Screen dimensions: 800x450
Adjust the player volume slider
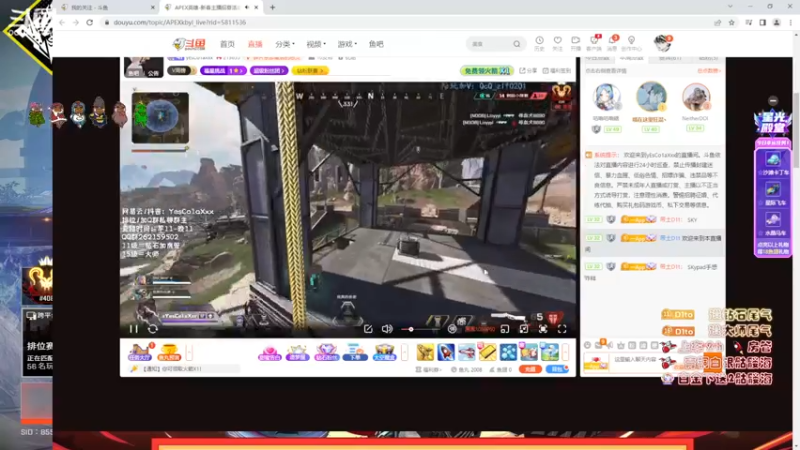click(421, 329)
